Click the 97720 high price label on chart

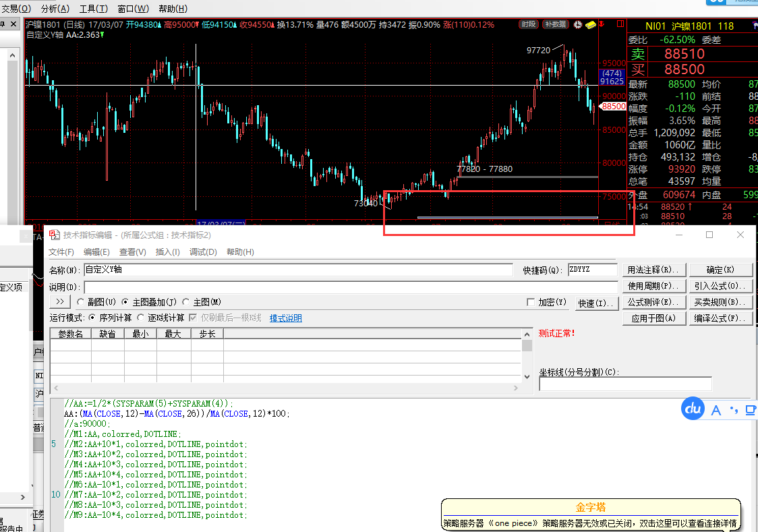539,51
